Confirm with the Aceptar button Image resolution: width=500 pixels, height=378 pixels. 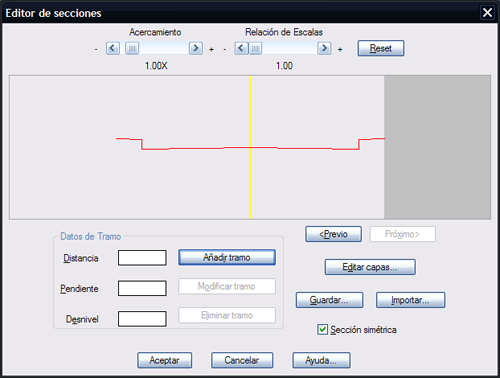click(164, 360)
